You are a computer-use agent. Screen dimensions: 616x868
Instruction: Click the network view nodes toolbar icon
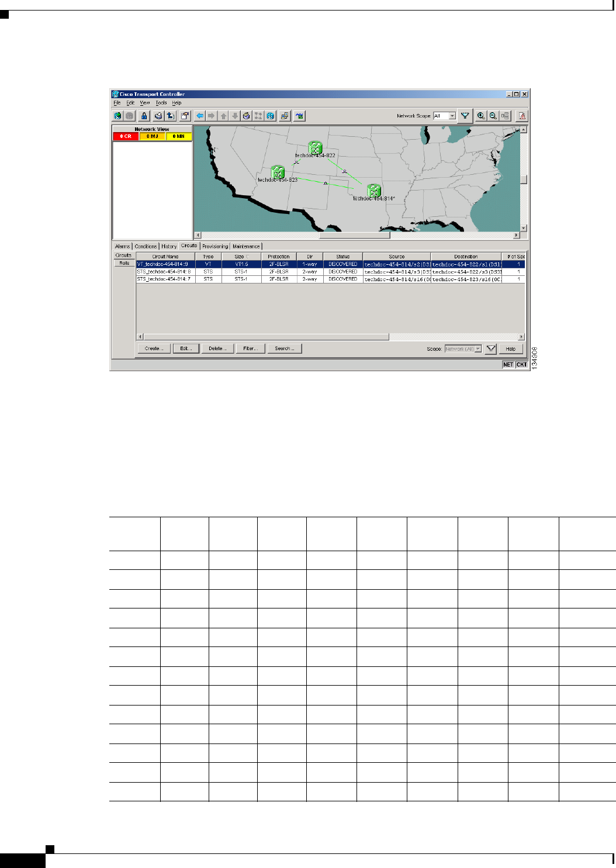(x=258, y=116)
